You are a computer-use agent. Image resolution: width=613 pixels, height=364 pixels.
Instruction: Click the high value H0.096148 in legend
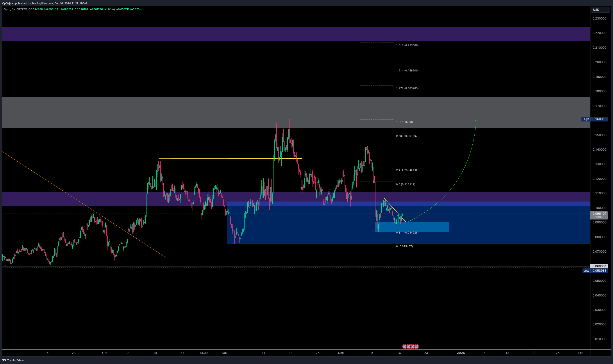coord(51,9)
